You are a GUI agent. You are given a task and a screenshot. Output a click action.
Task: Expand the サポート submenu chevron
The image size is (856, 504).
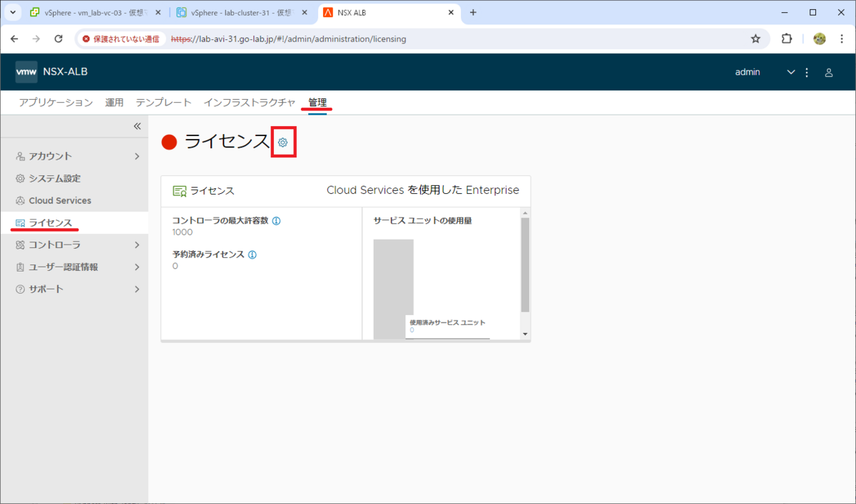pyautogui.click(x=137, y=289)
